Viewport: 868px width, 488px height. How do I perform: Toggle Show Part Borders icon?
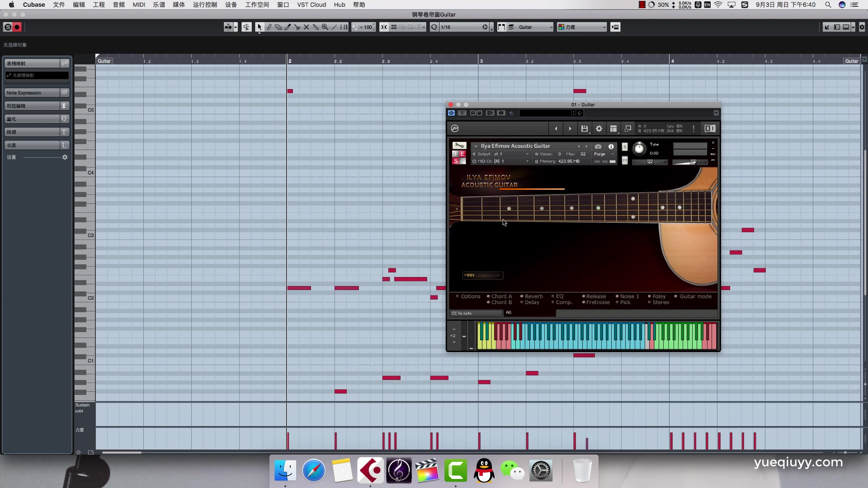[501, 27]
